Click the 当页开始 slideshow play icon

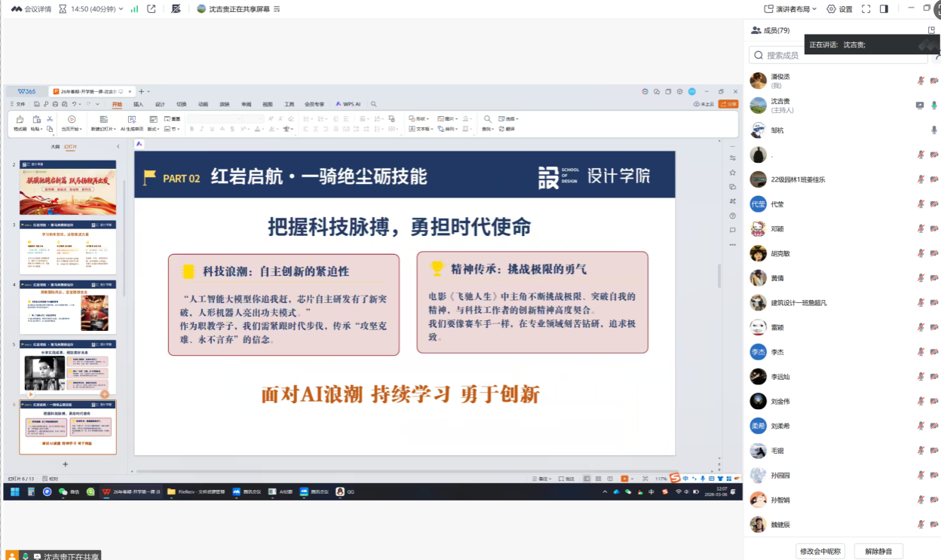coord(72,119)
